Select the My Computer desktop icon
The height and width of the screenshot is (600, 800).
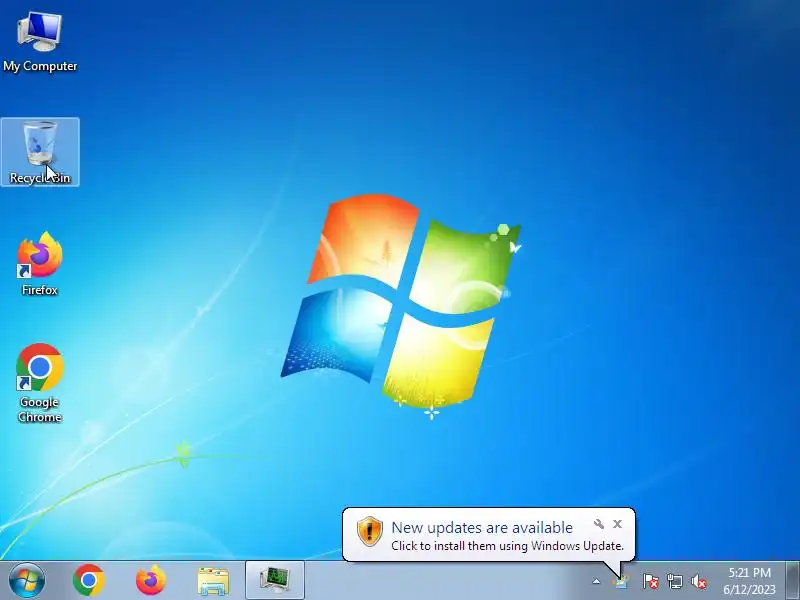pyautogui.click(x=40, y=42)
